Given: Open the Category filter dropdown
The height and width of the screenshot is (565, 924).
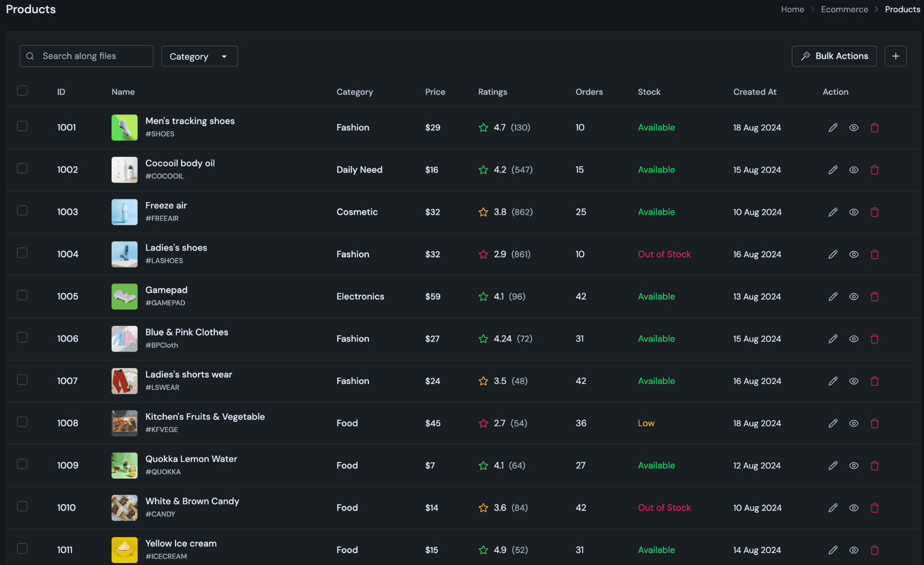Looking at the screenshot, I should (199, 56).
